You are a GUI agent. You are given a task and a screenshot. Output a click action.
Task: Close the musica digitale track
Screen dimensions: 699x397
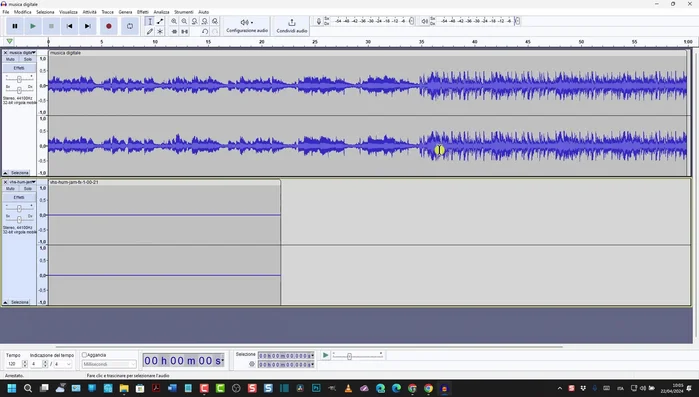5,53
